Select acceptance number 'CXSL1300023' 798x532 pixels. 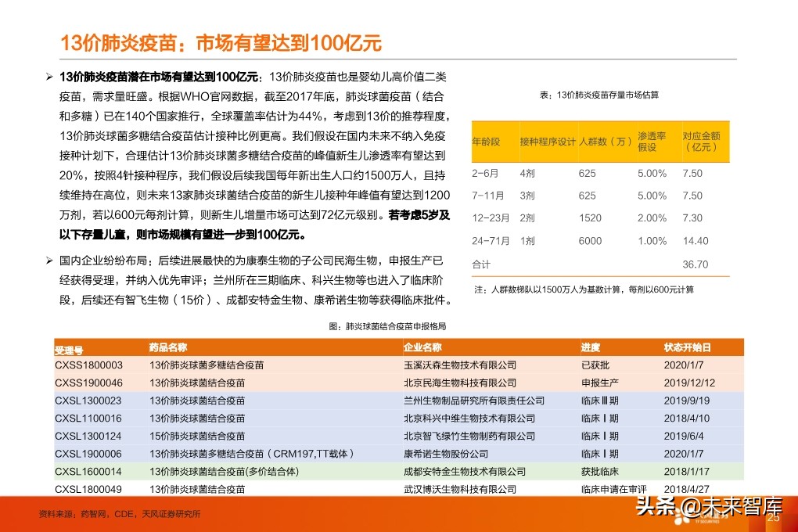tap(88, 401)
